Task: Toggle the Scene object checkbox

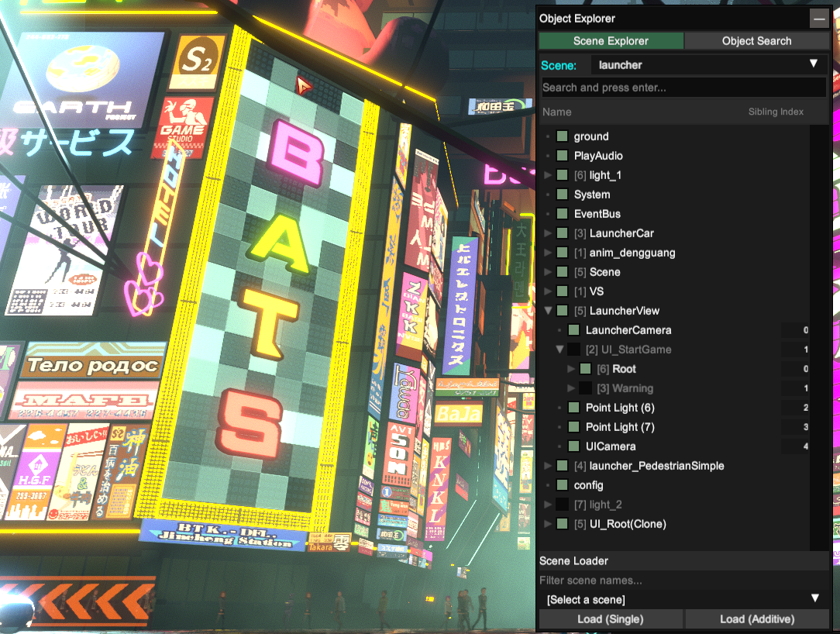Action: click(x=562, y=272)
